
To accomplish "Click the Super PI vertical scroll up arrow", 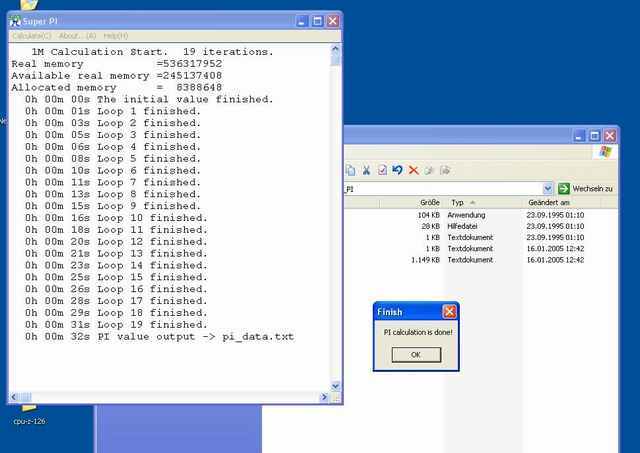I will coord(336,49).
